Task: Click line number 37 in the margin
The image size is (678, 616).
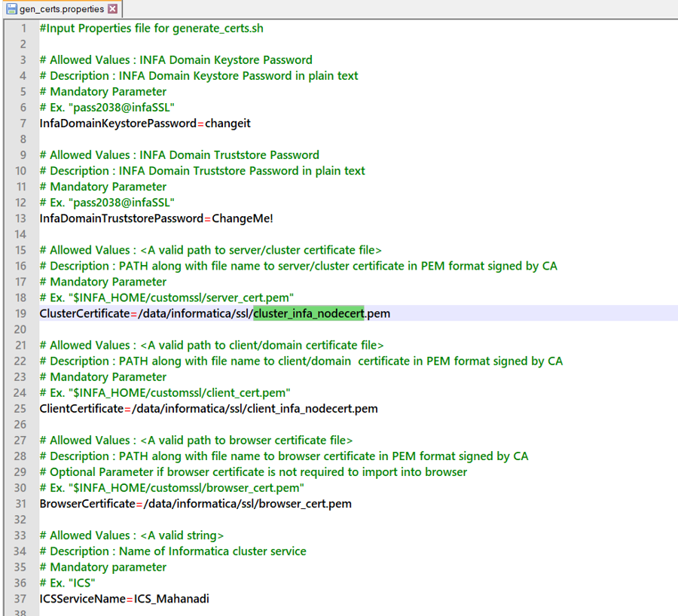Action: pos(20,599)
